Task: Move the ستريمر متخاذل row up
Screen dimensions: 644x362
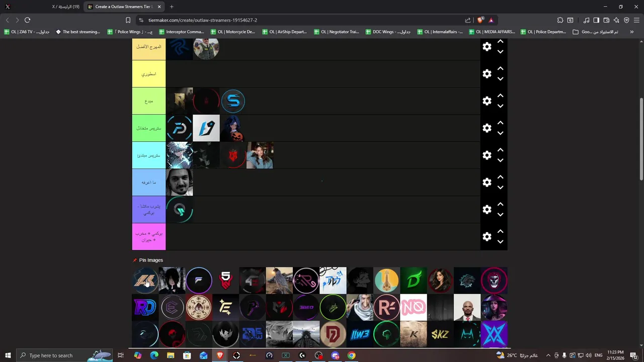Action: coord(501,123)
